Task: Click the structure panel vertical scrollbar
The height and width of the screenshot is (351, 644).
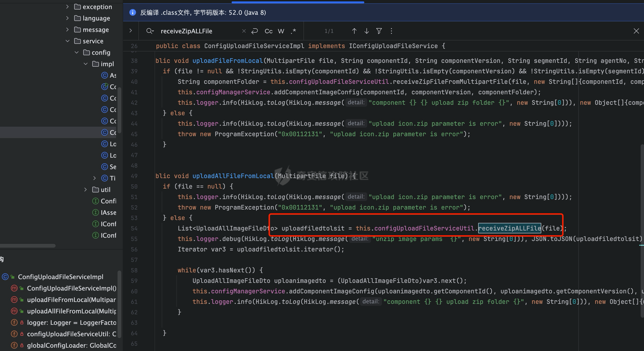Action: coord(119,304)
